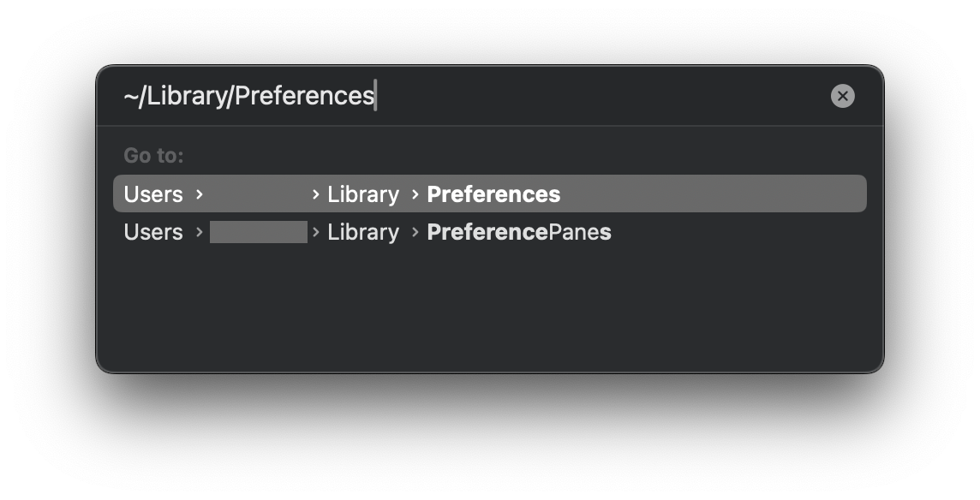980x500 pixels.
Task: Click chevron before Library in first row
Action: (x=316, y=194)
